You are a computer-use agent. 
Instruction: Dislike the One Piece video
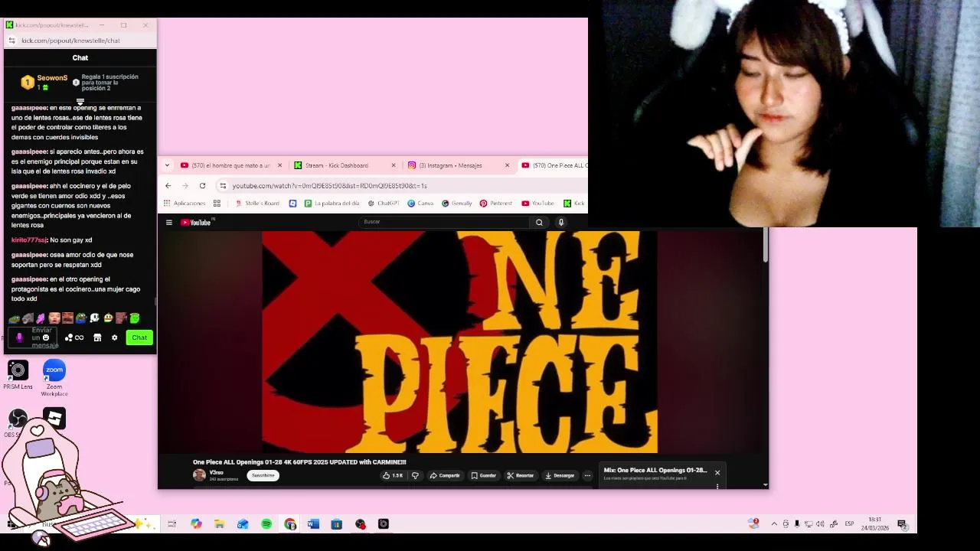tap(415, 475)
